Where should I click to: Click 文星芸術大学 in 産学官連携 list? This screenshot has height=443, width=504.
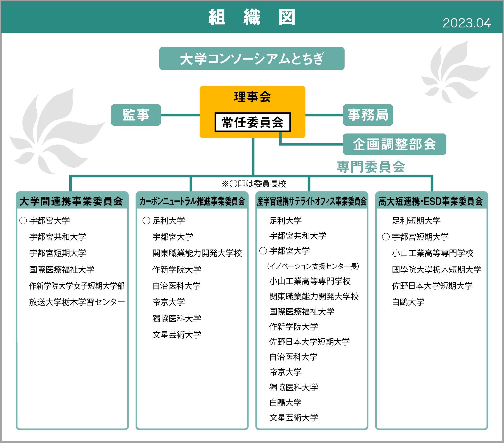[294, 418]
